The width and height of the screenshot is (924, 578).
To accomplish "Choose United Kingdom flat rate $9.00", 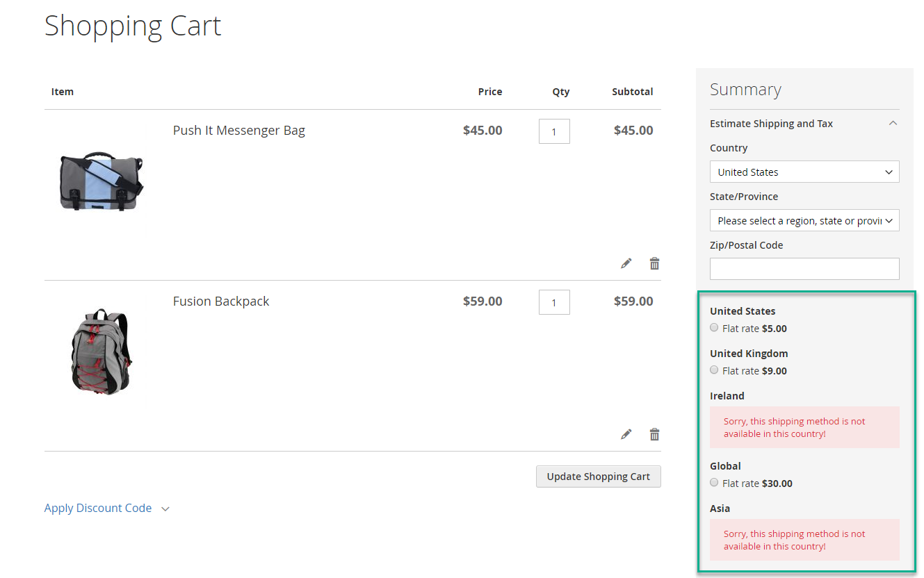I will 714,370.
